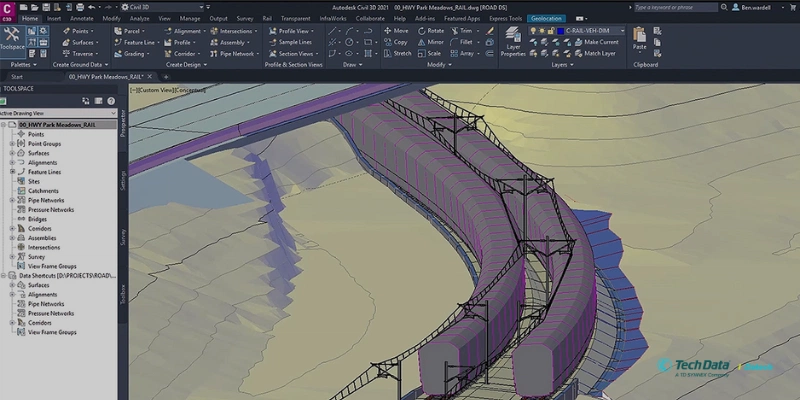The width and height of the screenshot is (800, 400).
Task: Click the Make Current layer button
Action: coord(596,42)
